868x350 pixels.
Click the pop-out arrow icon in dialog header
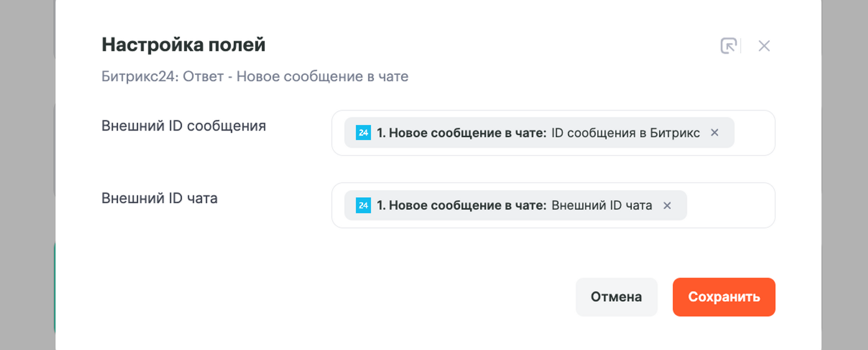[728, 46]
